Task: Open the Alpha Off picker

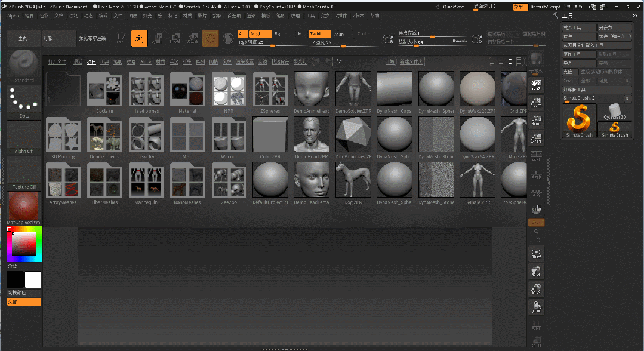Action: (x=23, y=138)
